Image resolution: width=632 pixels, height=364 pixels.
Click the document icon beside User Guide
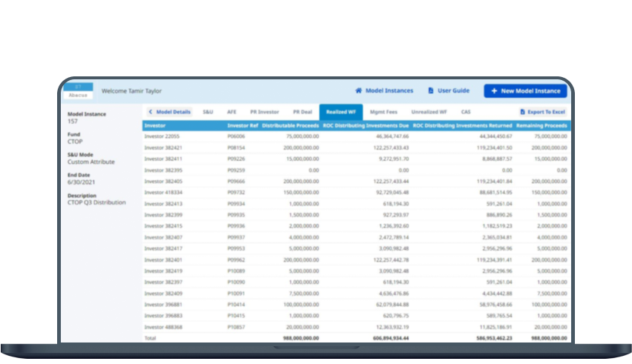coord(431,90)
